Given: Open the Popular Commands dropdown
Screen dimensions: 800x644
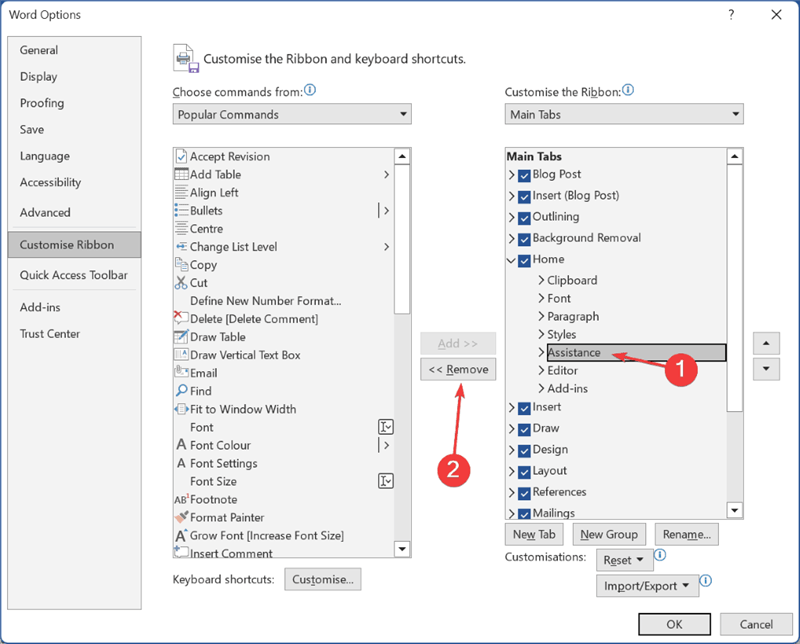Looking at the screenshot, I should (x=292, y=114).
